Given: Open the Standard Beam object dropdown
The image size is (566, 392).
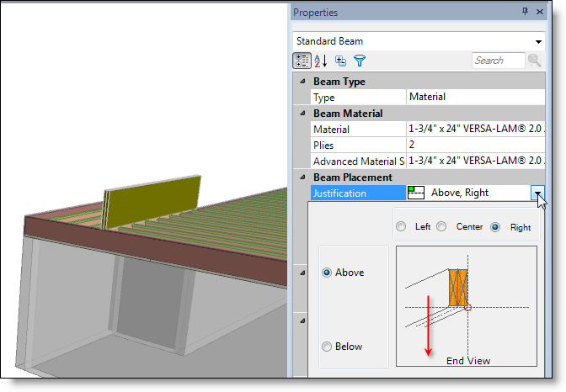Looking at the screenshot, I should point(538,41).
